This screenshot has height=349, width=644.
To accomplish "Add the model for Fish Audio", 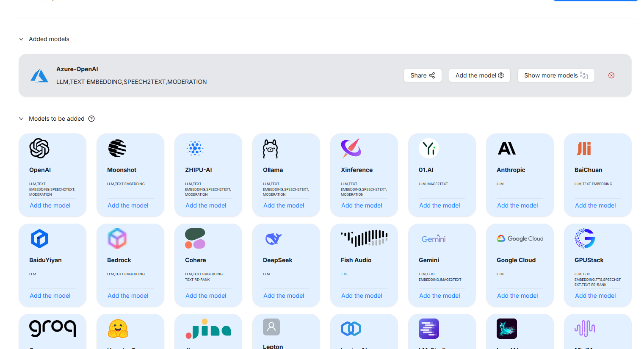I will 362,296.
